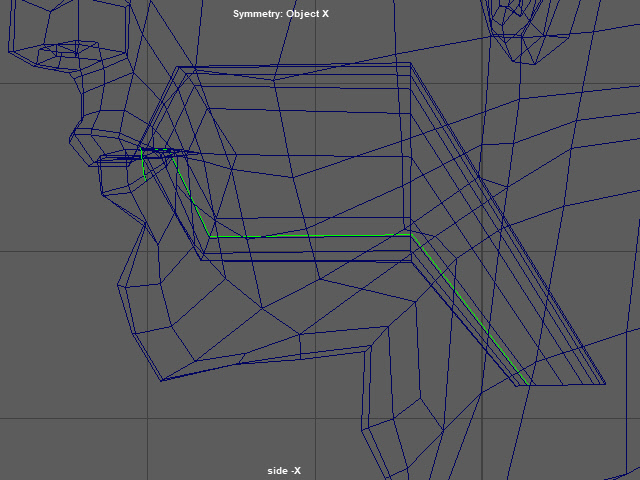Image resolution: width=640 pixels, height=480 pixels.
Task: Select the horizontal green edge under the mouth box
Action: tap(310, 236)
